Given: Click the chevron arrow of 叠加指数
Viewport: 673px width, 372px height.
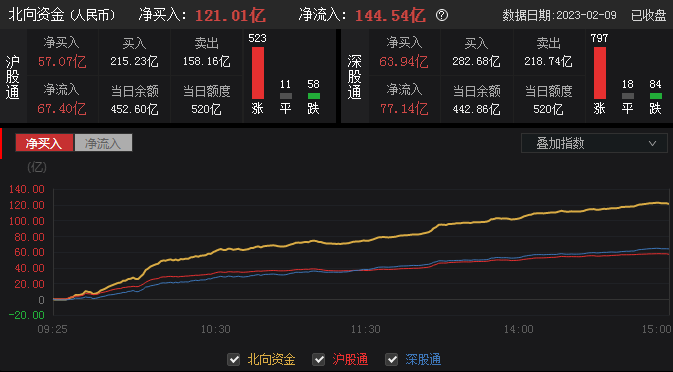Looking at the screenshot, I should 652,143.
